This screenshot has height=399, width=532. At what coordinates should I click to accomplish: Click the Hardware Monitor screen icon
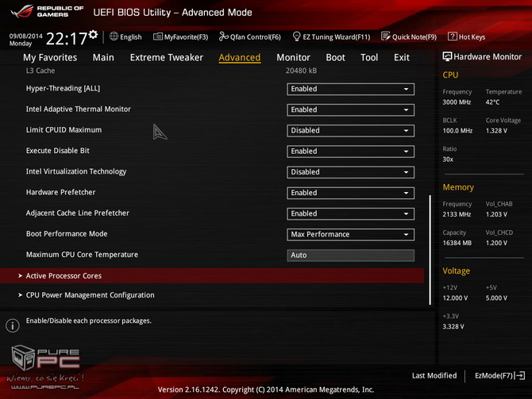447,56
